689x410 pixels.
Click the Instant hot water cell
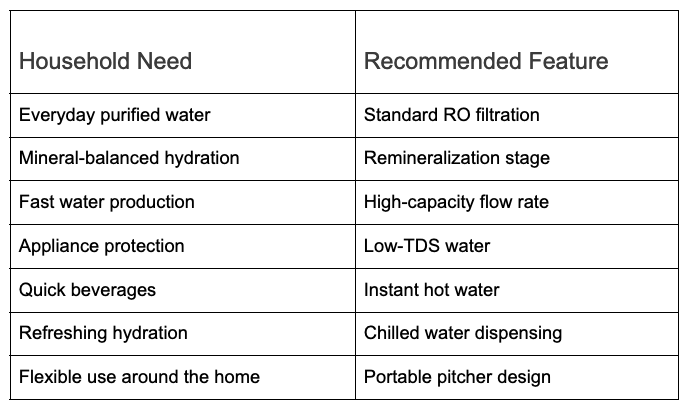pyautogui.click(x=517, y=290)
